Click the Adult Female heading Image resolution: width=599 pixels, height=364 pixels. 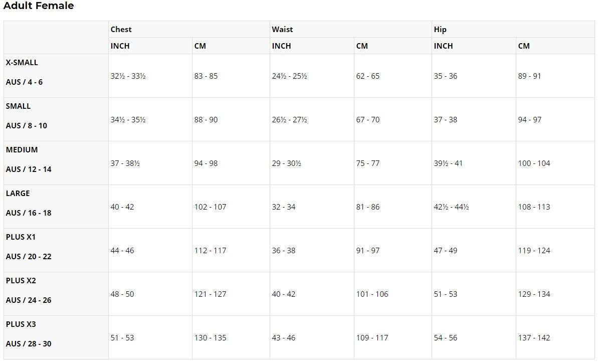coord(39,6)
